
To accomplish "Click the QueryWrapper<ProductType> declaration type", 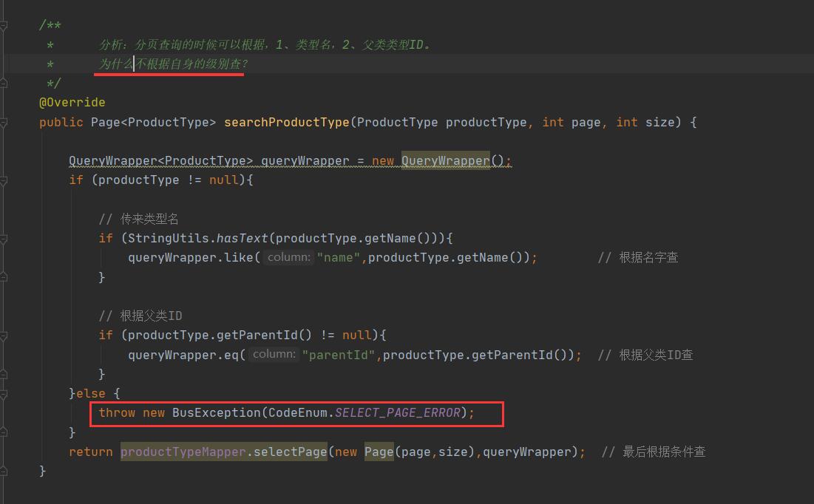I will point(161,161).
